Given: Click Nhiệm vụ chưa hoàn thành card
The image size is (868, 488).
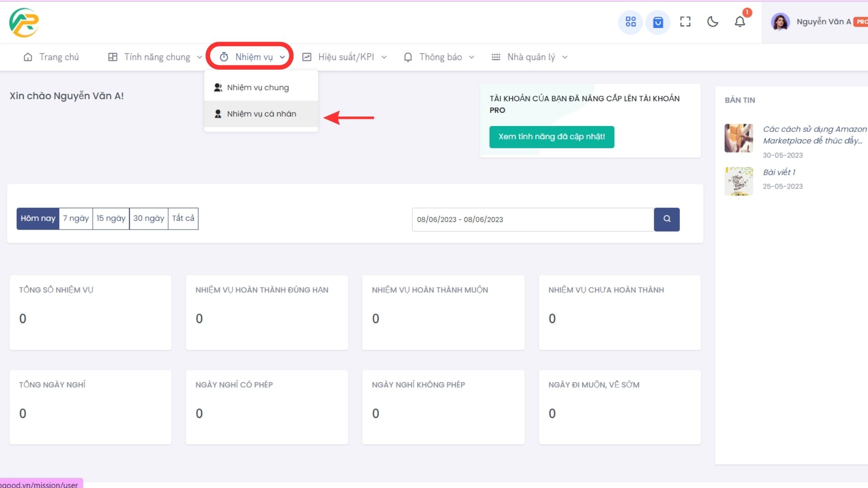Looking at the screenshot, I should (620, 313).
